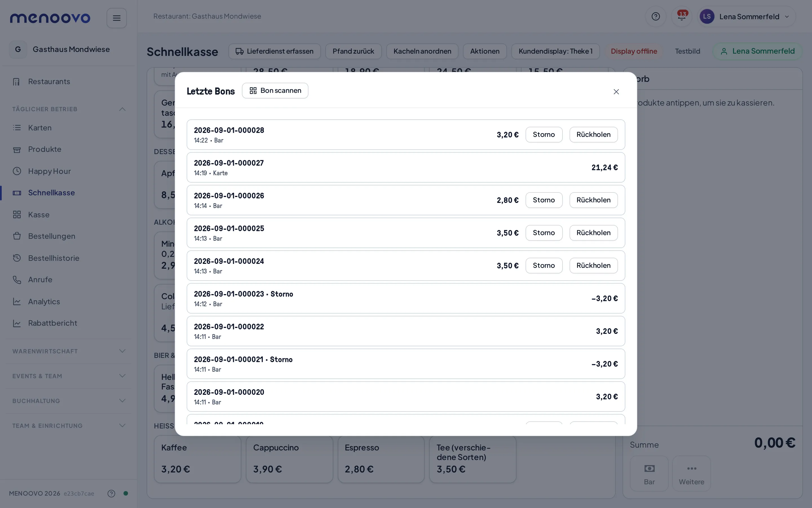This screenshot has width=812, height=508.
Task: Click the Bestellhistorie history icon
Action: pyautogui.click(x=17, y=258)
